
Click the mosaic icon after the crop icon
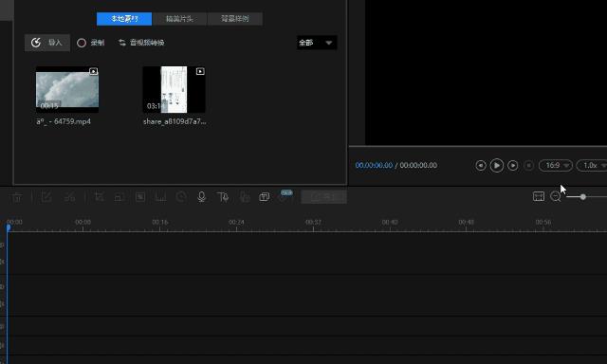(x=120, y=197)
